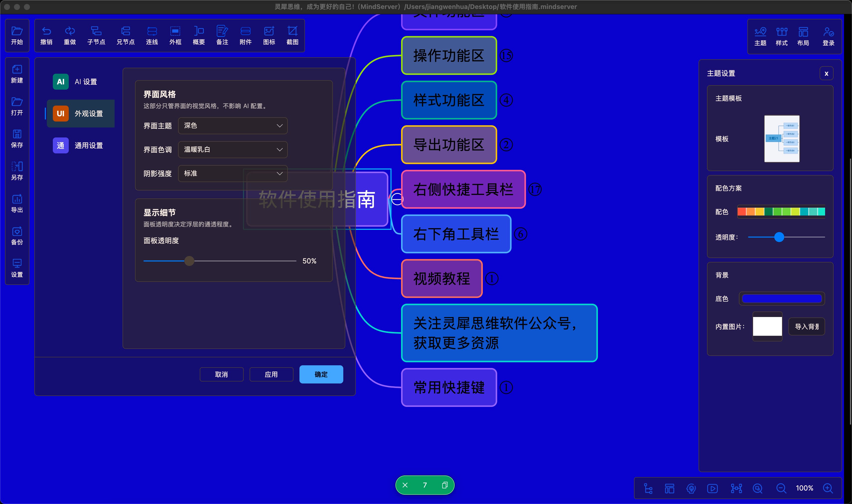Click the 面板透明度 slider handle

(189, 261)
